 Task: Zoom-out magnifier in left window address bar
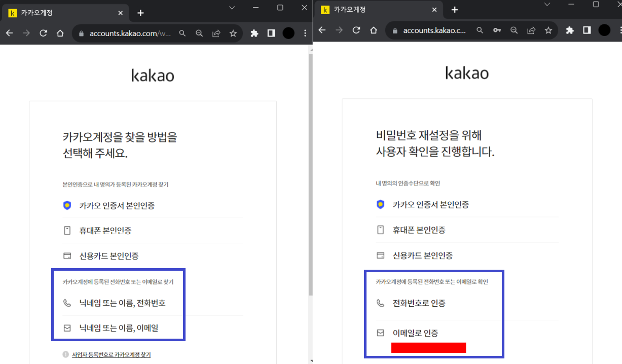click(x=199, y=33)
